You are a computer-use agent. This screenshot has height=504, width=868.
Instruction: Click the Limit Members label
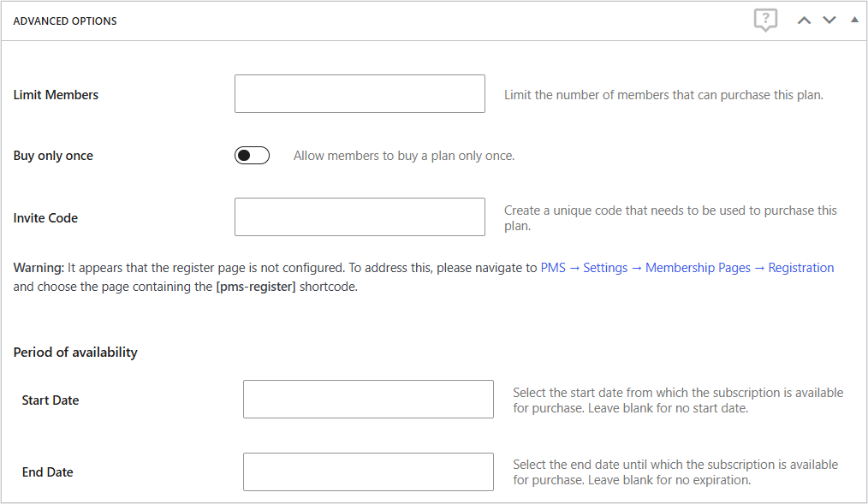(x=56, y=95)
